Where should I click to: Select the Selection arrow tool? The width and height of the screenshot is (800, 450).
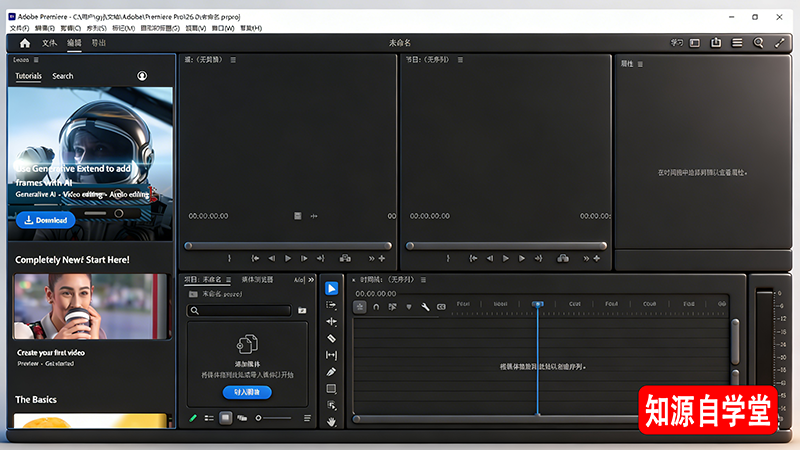click(x=332, y=288)
